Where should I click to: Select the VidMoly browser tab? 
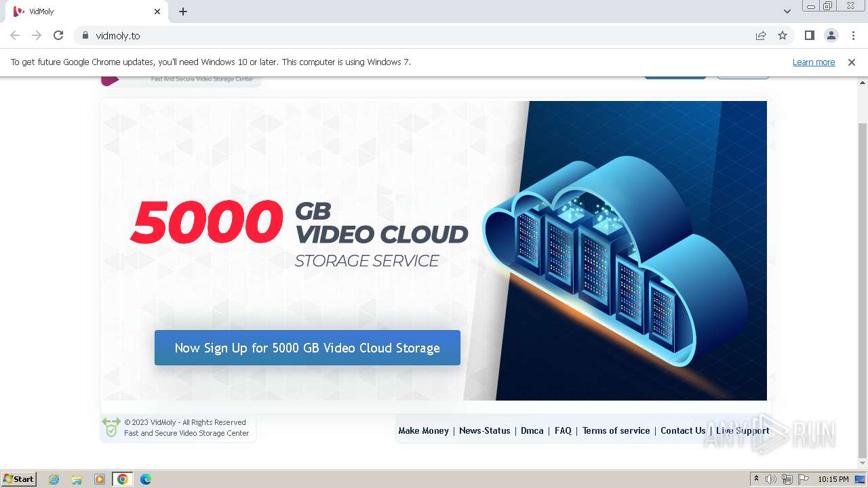(x=87, y=12)
